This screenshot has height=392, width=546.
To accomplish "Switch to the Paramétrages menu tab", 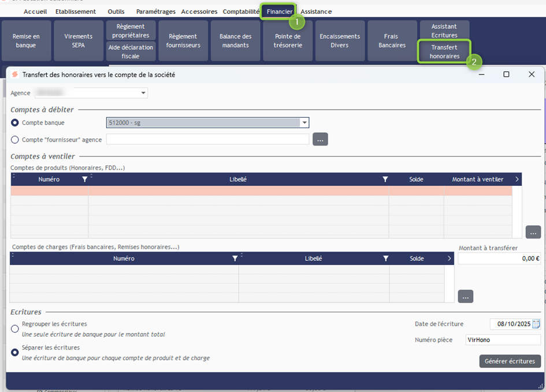I will pos(156,12).
